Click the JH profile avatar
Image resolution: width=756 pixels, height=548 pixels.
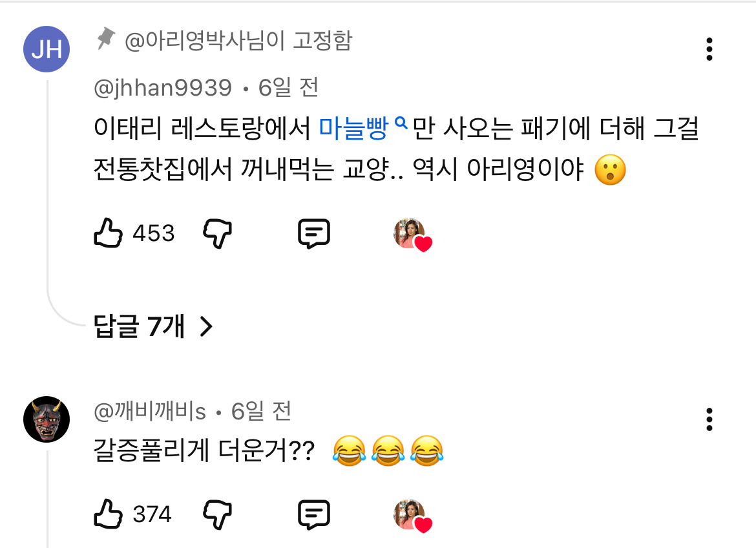click(47, 49)
